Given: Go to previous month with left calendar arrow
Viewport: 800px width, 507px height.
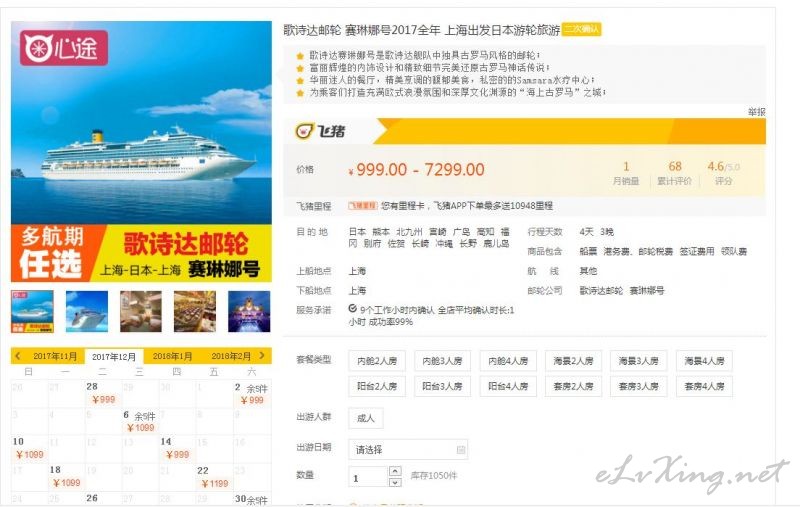Looking at the screenshot, I should coord(18,356).
